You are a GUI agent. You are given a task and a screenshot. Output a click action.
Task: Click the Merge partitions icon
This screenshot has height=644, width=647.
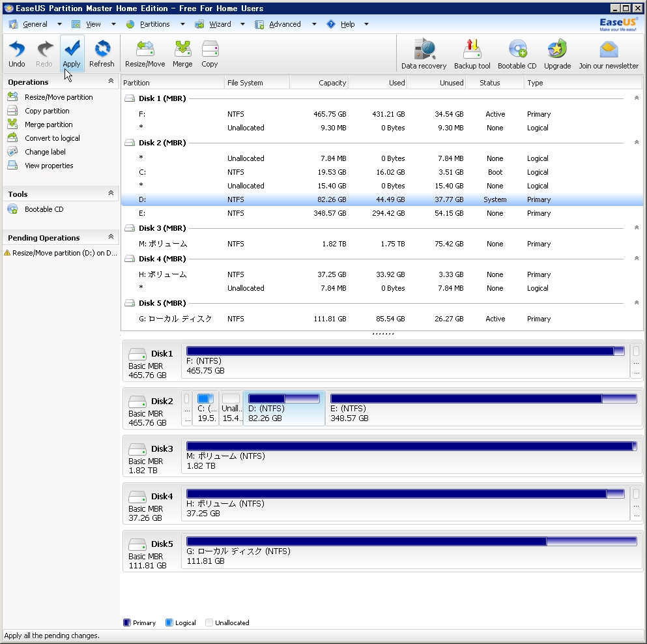[182, 53]
